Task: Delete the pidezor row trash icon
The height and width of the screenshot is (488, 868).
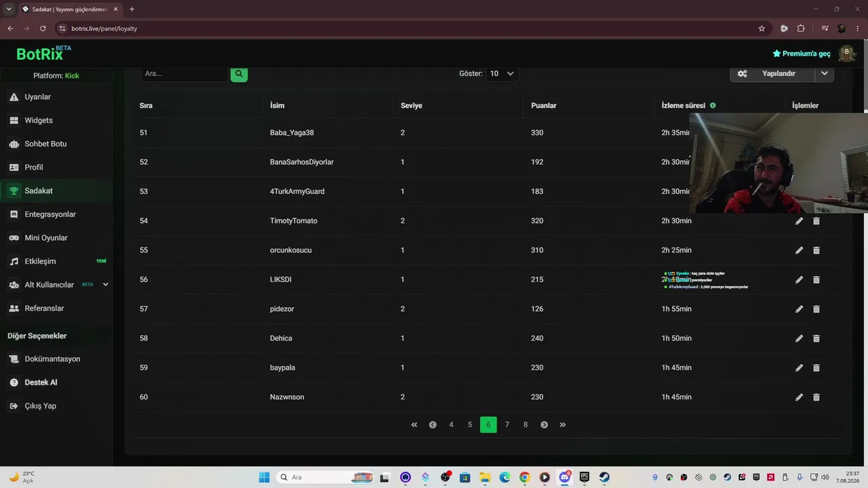Action: click(x=816, y=309)
